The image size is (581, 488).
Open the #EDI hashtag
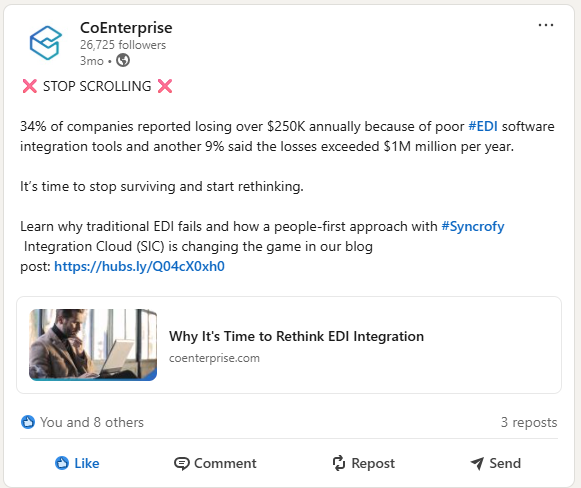click(x=483, y=126)
